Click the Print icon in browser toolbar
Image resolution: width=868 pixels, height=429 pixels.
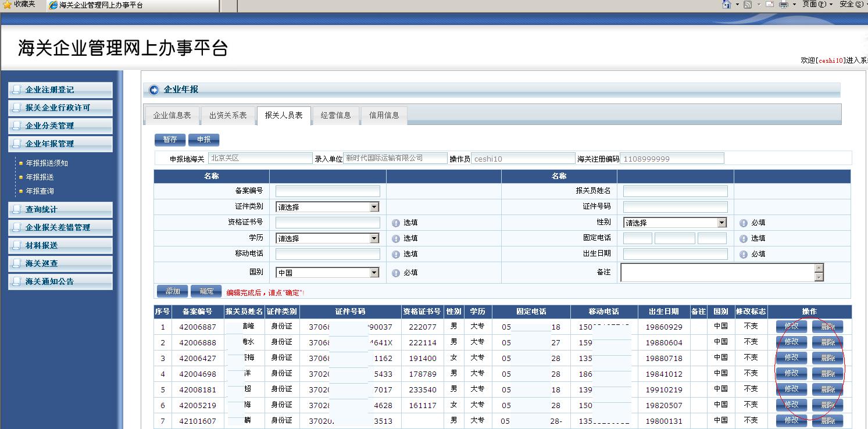(x=784, y=5)
